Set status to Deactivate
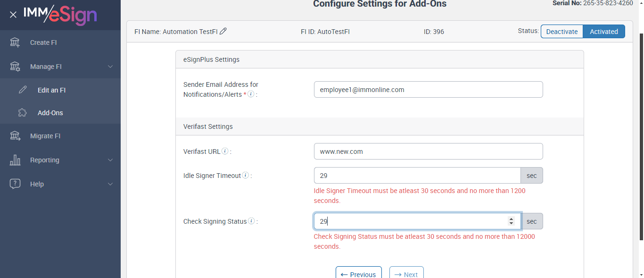The width and height of the screenshot is (644, 278). coord(562,32)
